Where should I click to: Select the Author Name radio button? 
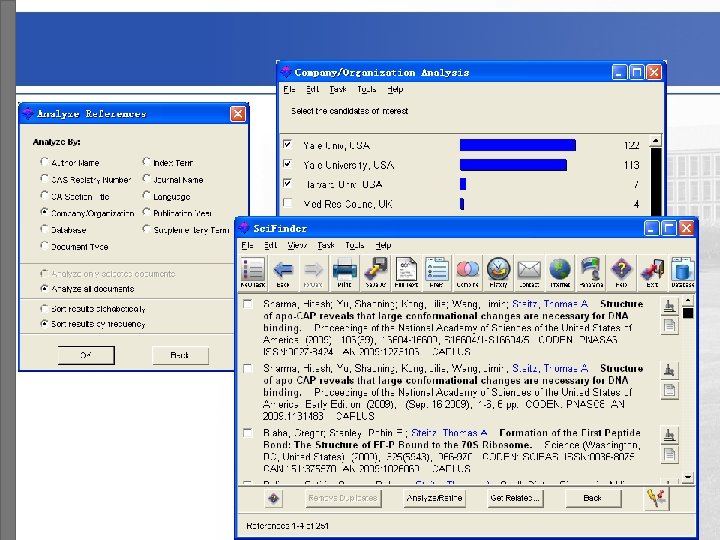(44, 162)
